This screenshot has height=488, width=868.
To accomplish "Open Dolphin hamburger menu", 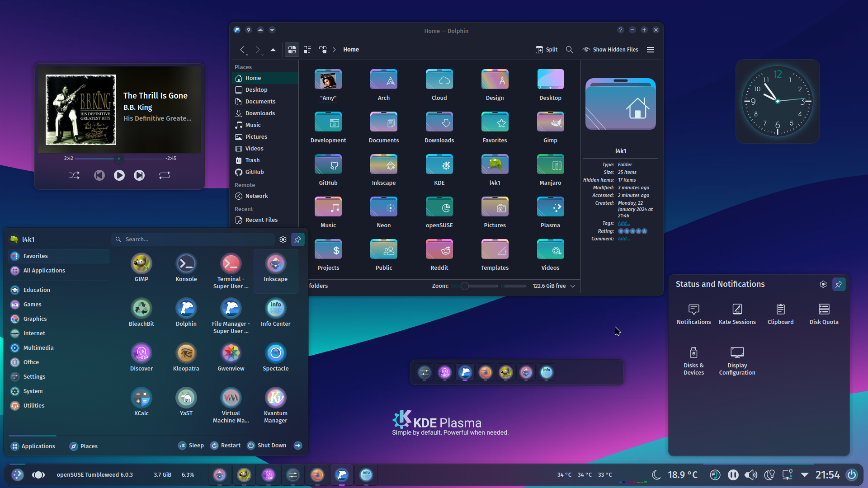I will pyautogui.click(x=651, y=50).
